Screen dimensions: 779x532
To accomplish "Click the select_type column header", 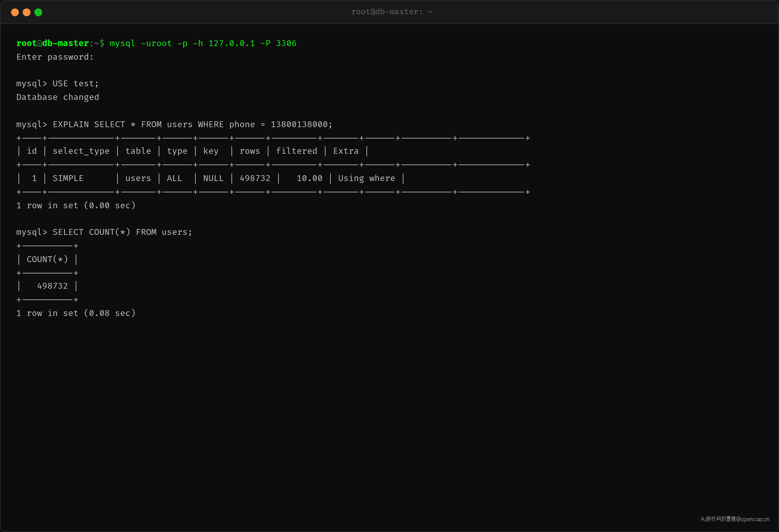I will [x=81, y=151].
